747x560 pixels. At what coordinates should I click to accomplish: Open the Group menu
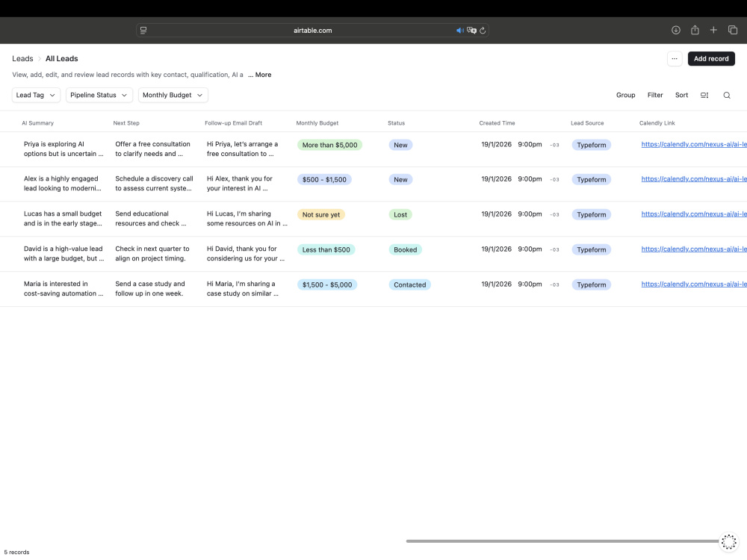625,96
